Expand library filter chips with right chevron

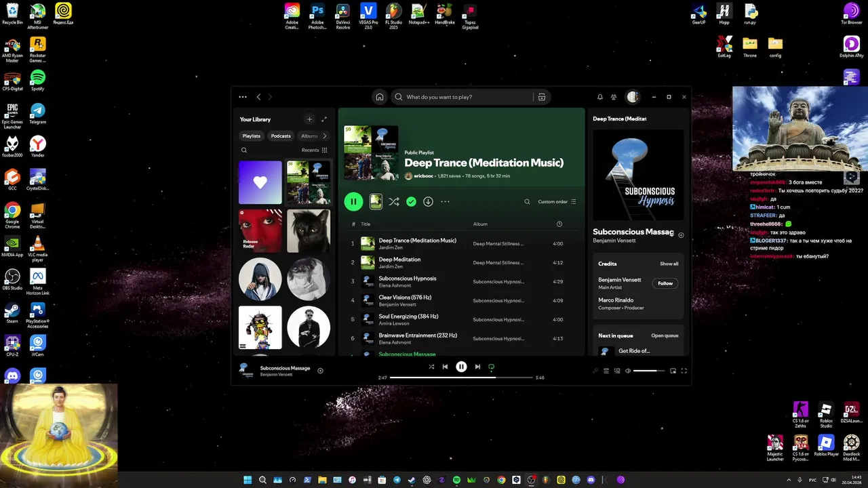[x=324, y=136]
